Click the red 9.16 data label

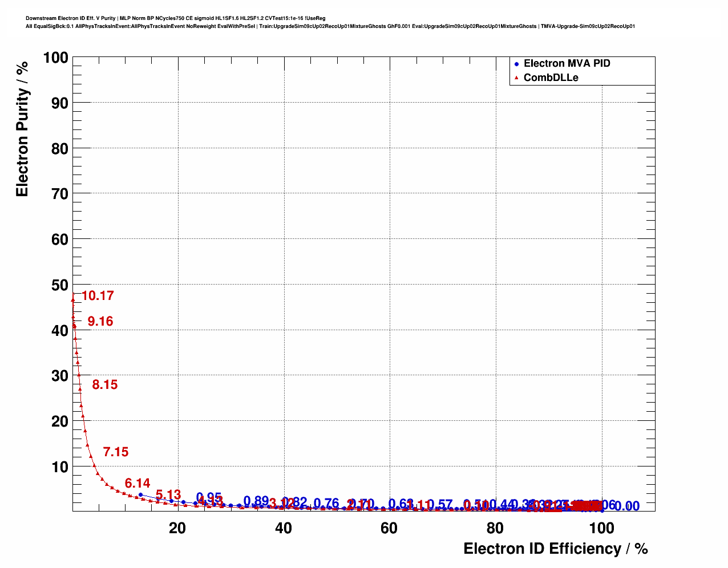pyautogui.click(x=100, y=321)
